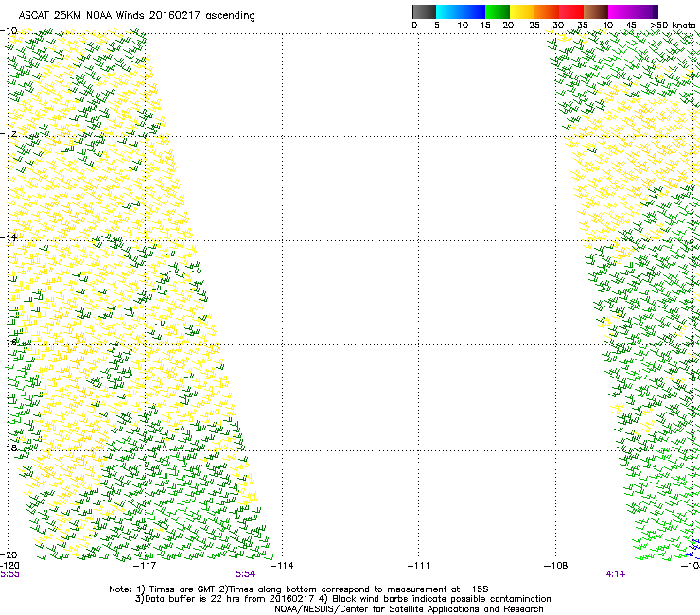The height and width of the screenshot is (615, 700).
Task: Click the orange 25-30 knots color segment
Action: 547,11
